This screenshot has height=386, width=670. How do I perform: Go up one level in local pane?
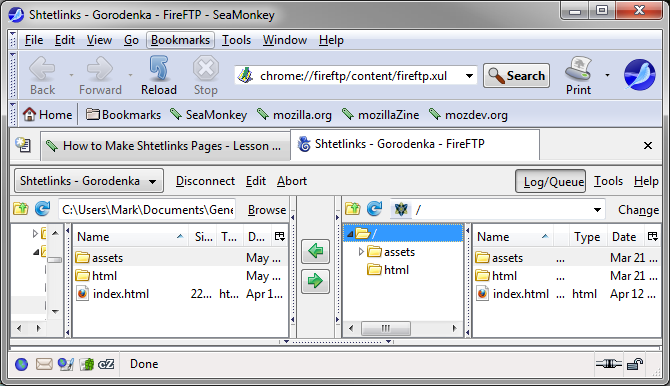pos(21,209)
